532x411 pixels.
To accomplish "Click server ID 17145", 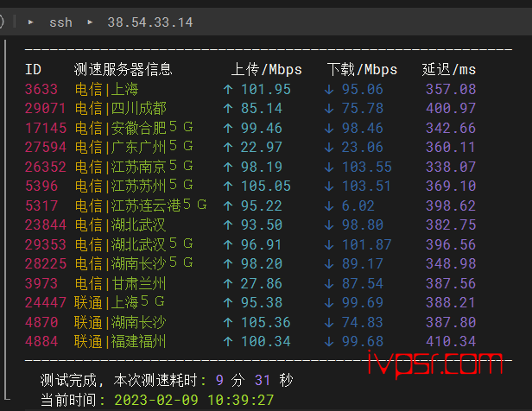I will point(46,128).
